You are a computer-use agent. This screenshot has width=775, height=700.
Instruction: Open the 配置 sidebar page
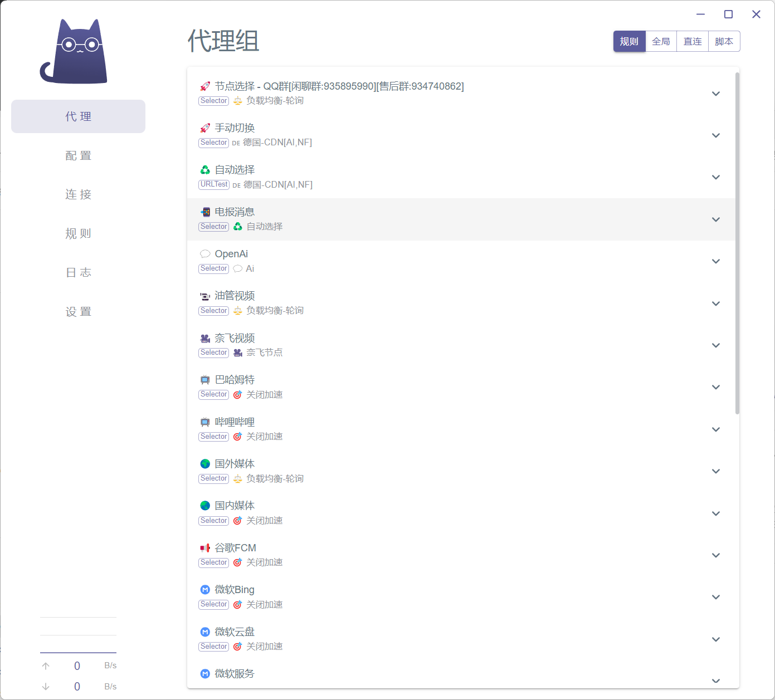click(78, 156)
